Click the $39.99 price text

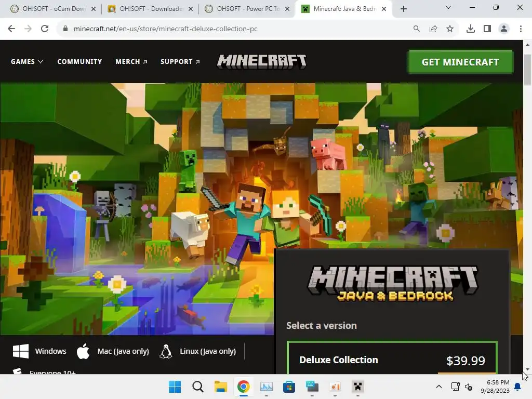[465, 361]
